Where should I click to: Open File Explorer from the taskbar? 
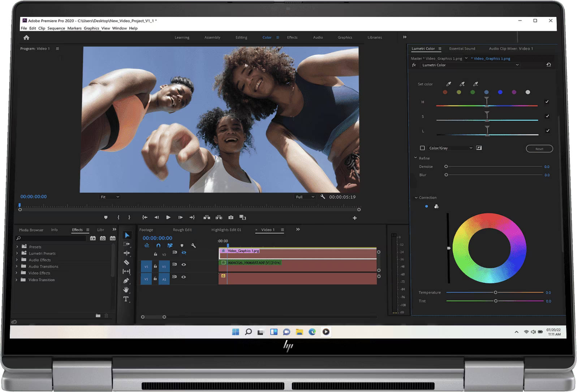click(x=299, y=332)
